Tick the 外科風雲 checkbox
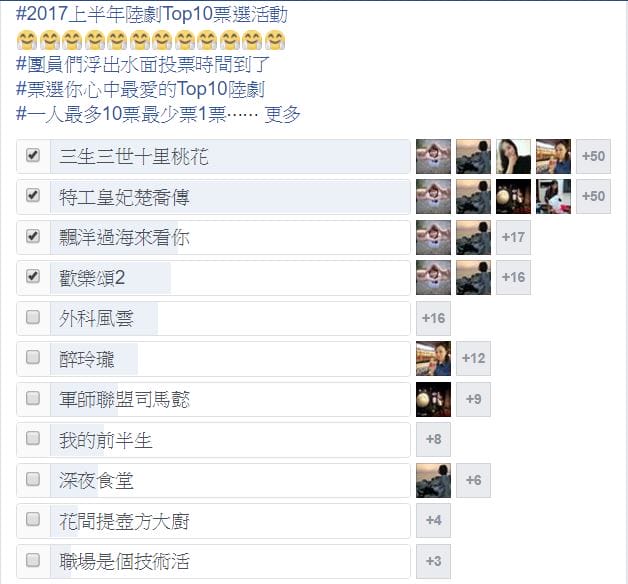The height and width of the screenshot is (584, 628). point(33,317)
